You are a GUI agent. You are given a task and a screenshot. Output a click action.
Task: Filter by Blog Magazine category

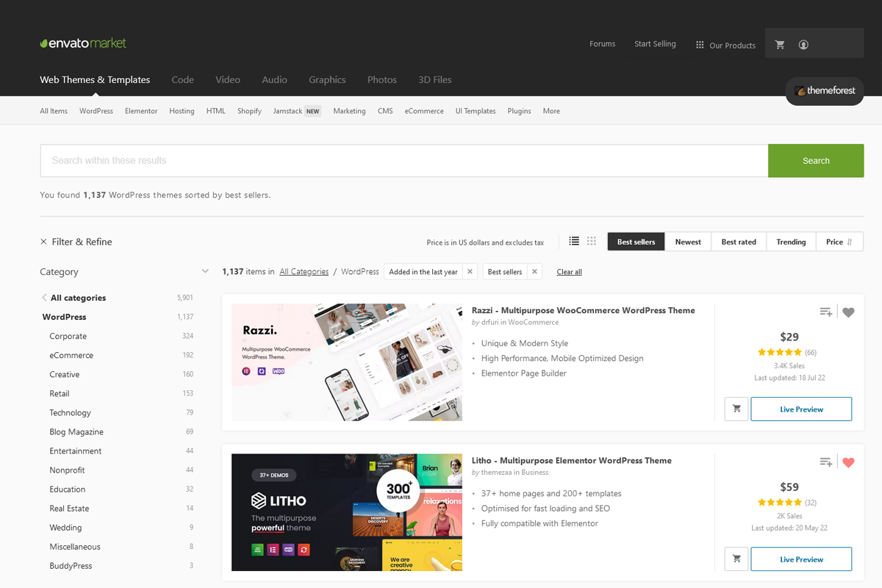point(76,431)
